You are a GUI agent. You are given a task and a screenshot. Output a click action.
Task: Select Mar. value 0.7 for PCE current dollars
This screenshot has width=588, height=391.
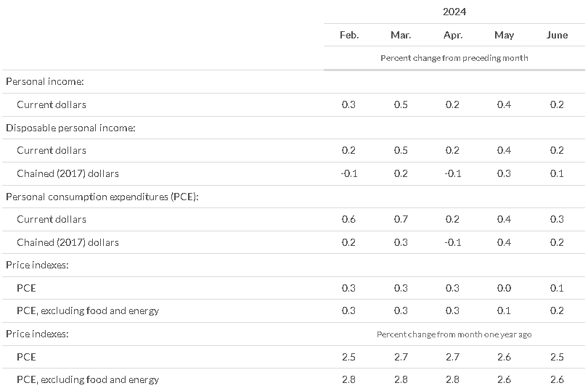pyautogui.click(x=401, y=219)
